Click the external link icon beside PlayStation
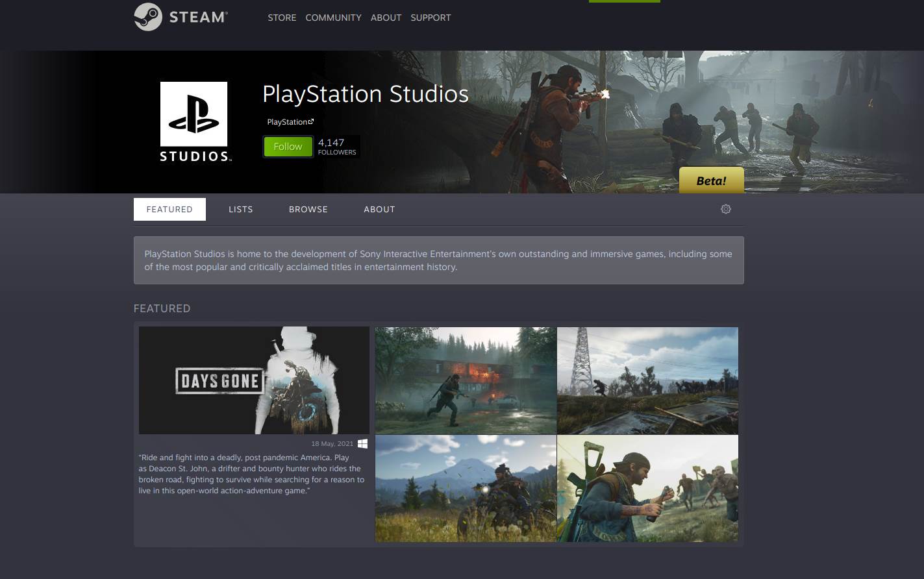Screen dimensions: 924x579 click(x=311, y=120)
